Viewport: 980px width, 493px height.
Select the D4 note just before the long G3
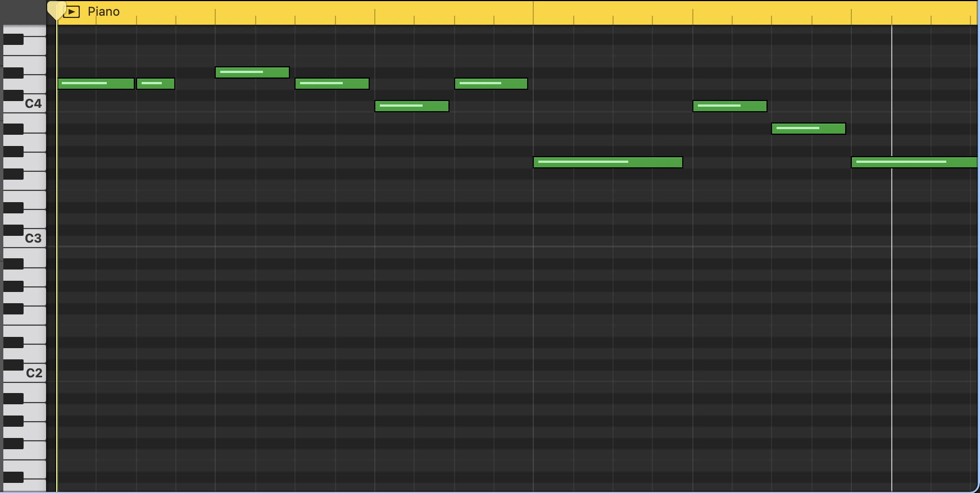(x=491, y=84)
